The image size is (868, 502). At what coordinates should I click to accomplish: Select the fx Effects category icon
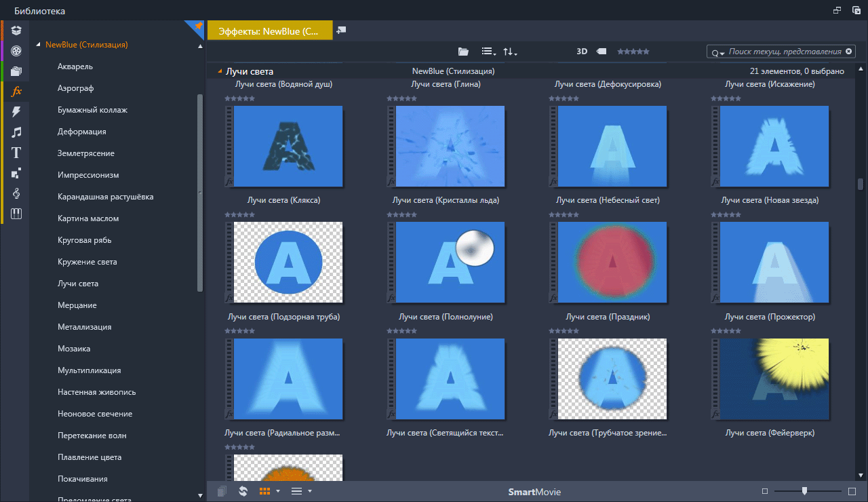coord(17,91)
